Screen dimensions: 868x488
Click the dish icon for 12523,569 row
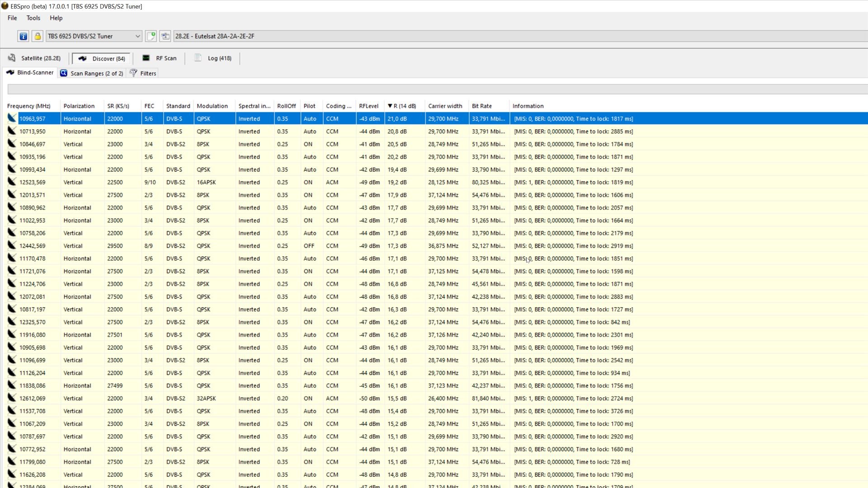pos(12,182)
